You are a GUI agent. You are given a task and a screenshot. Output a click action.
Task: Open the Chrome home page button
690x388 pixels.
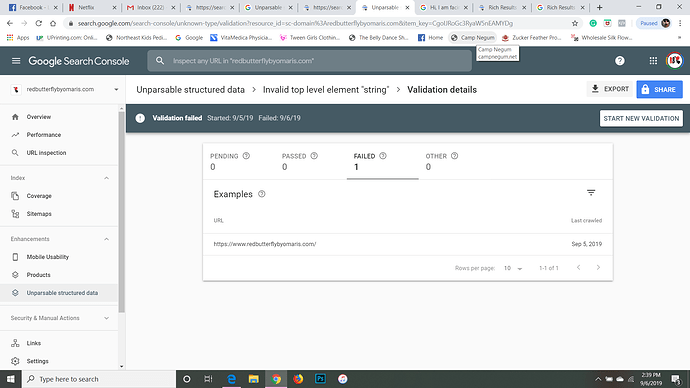(53, 23)
